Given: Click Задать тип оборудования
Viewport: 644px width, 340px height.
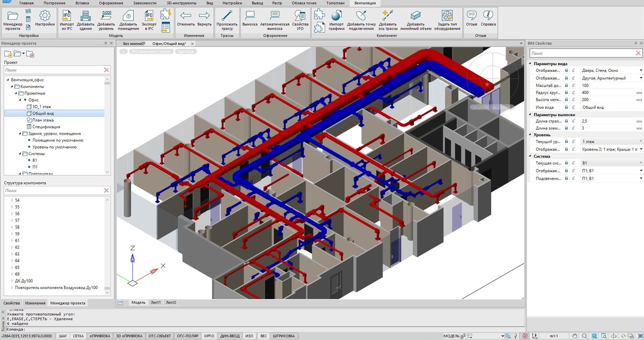Looking at the screenshot, I should click(448, 20).
